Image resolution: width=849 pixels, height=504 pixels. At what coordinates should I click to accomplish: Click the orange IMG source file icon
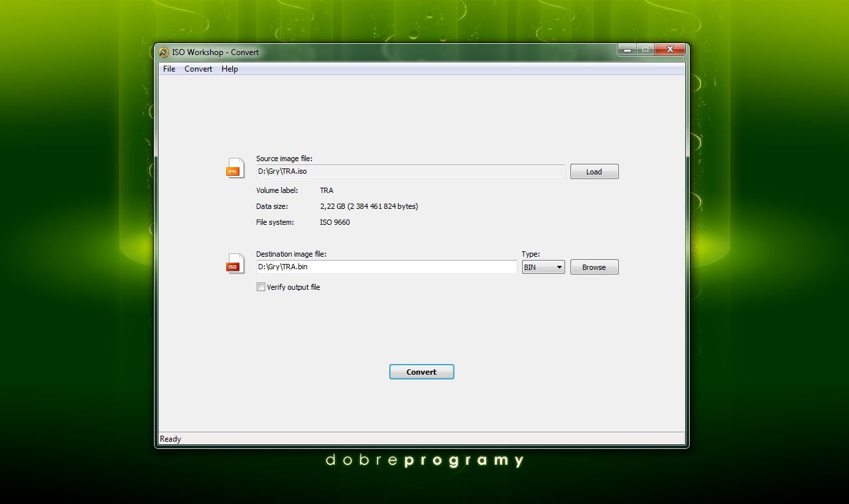click(235, 168)
